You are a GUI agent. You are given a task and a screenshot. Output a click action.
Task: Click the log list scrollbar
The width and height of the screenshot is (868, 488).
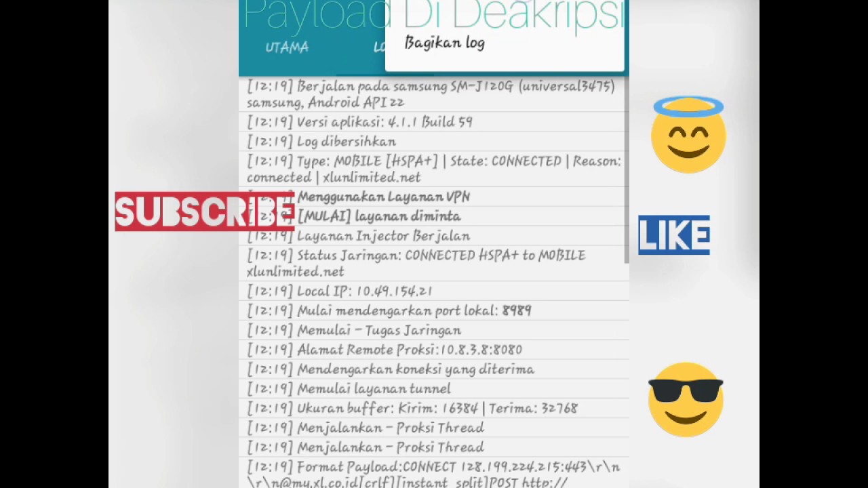point(626,169)
